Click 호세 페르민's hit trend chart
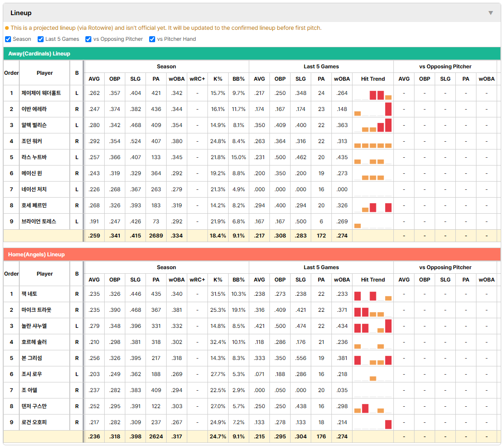Viewport: 504px width, 448px height. (x=373, y=207)
